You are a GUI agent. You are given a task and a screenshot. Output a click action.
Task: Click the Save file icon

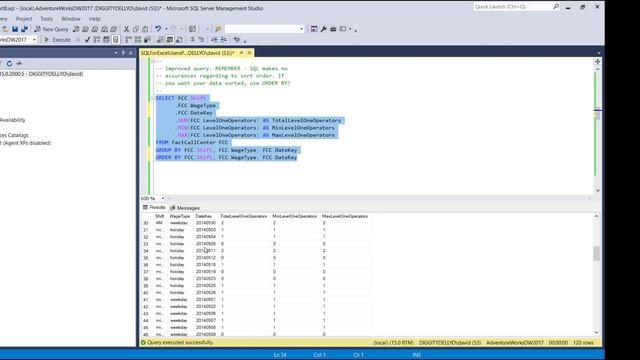pos(15,29)
